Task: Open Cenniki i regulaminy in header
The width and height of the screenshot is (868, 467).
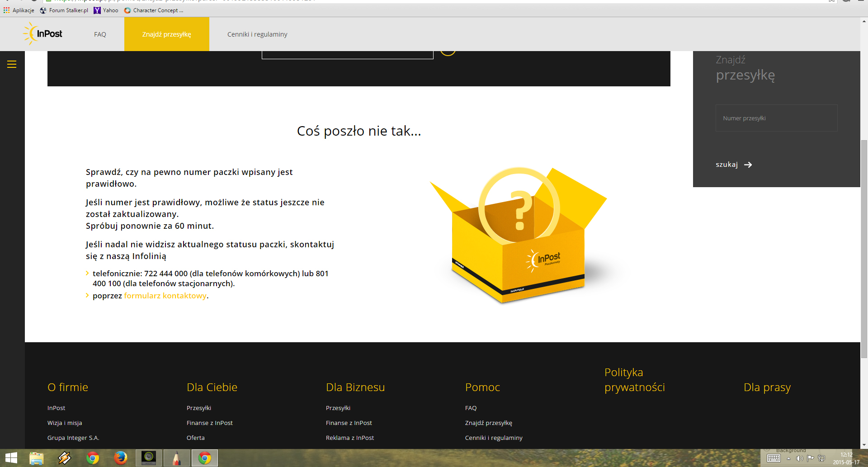Action: coord(257,34)
